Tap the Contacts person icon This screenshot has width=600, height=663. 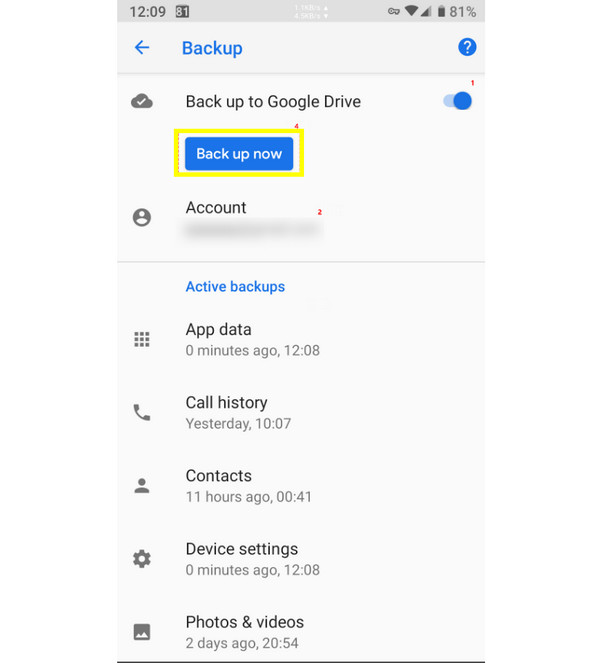click(142, 485)
